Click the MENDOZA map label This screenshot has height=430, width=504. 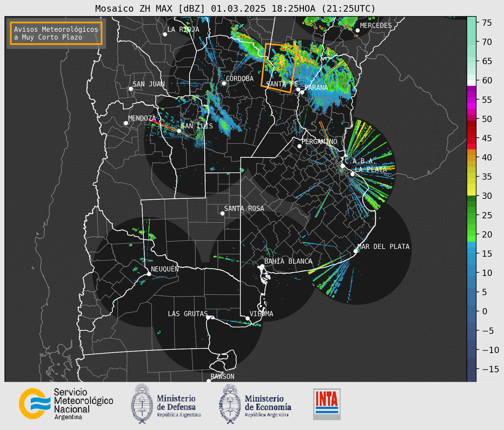[x=142, y=118]
